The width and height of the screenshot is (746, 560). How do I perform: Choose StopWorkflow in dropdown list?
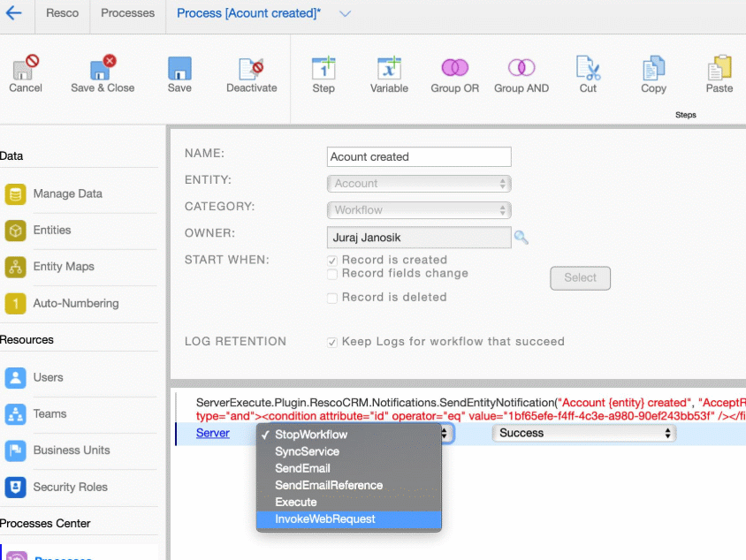point(349,435)
